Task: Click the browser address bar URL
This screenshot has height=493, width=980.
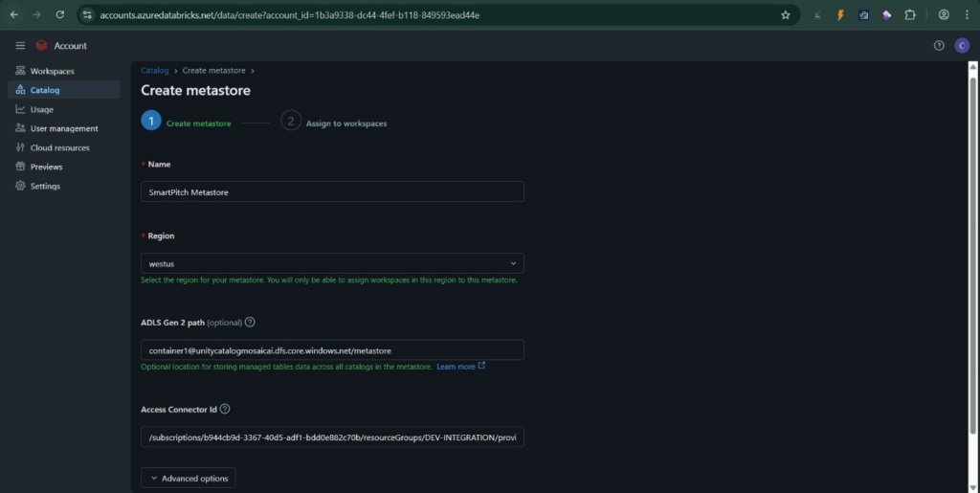Action: 289,15
